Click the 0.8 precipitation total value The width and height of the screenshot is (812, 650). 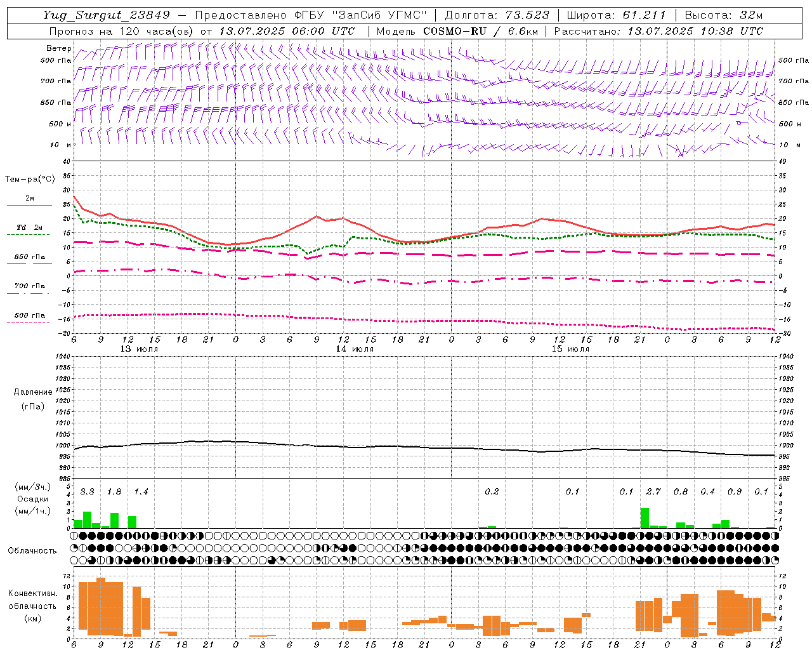[x=681, y=492]
